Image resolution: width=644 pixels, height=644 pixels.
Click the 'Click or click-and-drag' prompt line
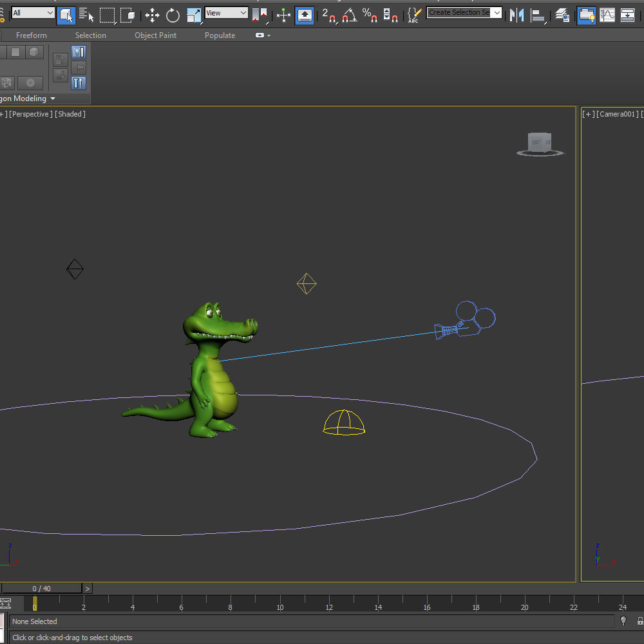pos(72,638)
